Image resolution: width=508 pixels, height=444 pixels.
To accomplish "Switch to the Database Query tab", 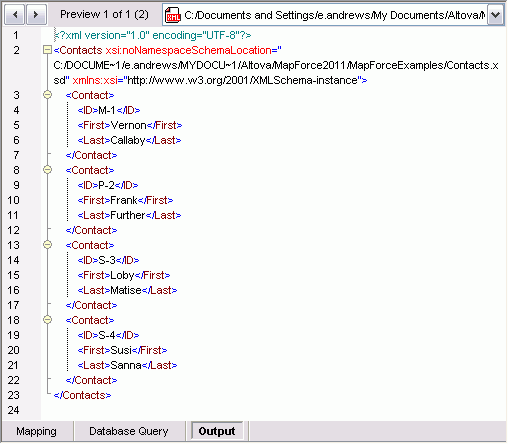I will (x=129, y=431).
